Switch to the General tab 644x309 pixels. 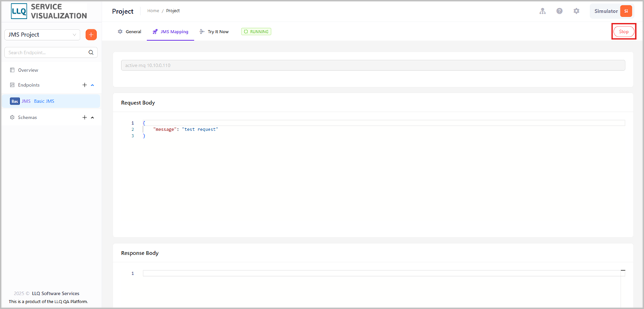(x=129, y=32)
